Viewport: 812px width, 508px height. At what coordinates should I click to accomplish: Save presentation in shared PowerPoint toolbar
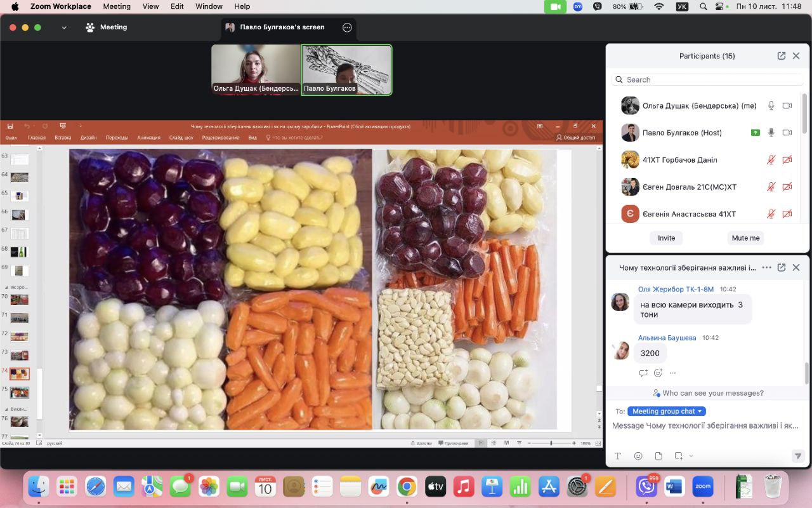pos(10,126)
